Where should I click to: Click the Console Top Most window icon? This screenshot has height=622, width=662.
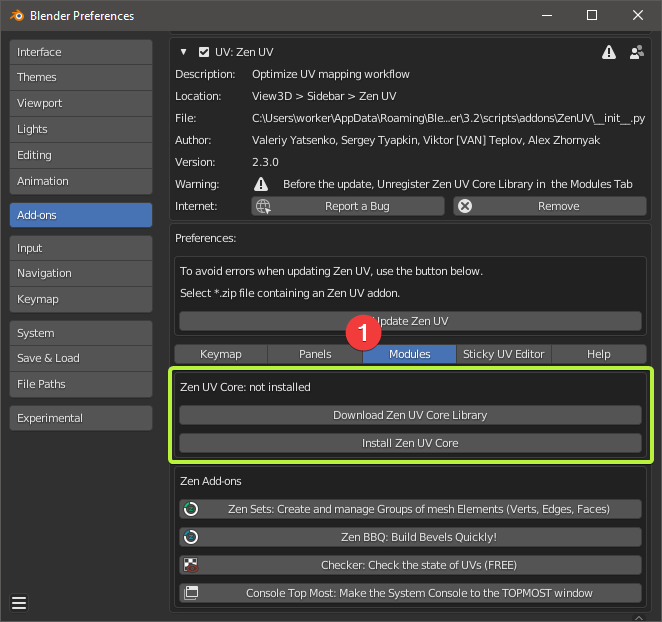click(190, 593)
